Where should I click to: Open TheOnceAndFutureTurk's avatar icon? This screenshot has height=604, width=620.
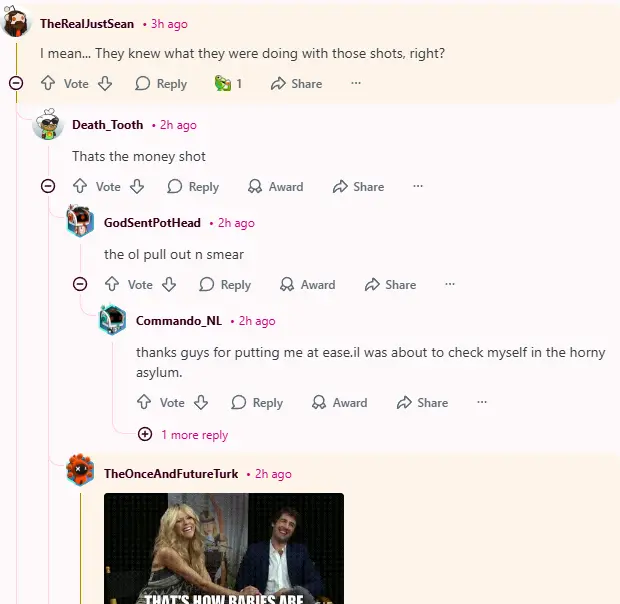[80, 469]
